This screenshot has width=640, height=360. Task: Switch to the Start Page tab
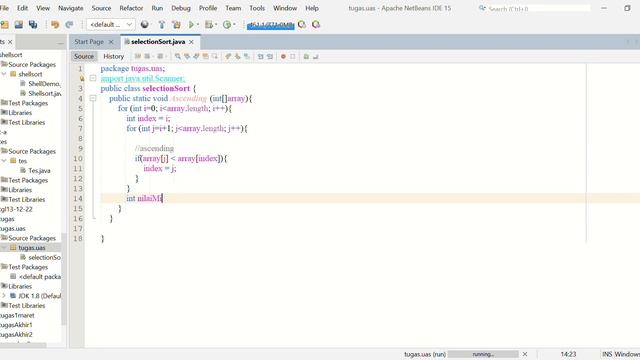point(89,42)
